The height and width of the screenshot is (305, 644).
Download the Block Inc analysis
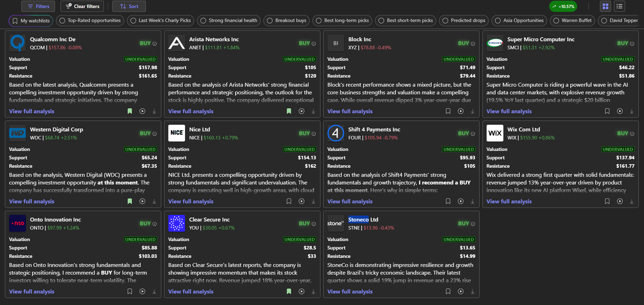[472, 111]
